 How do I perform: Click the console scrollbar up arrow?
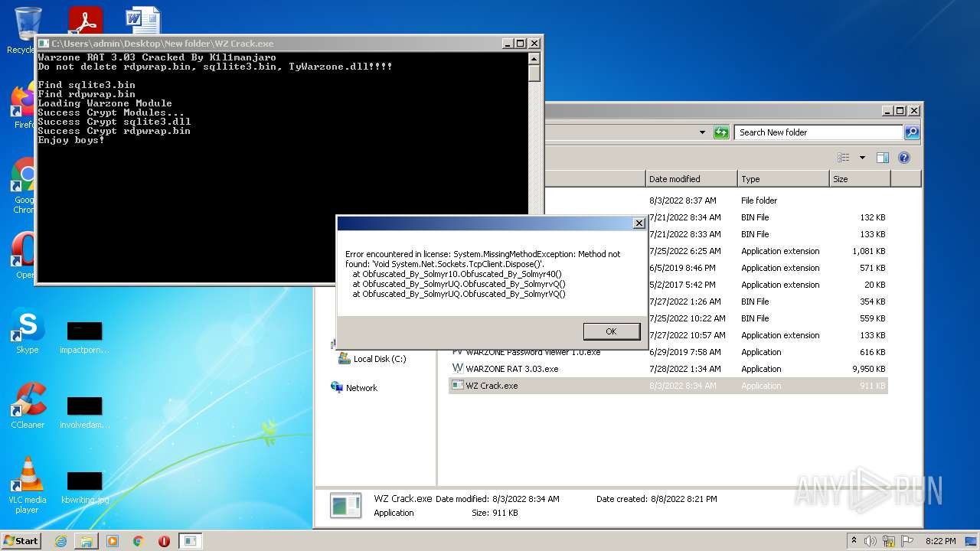click(534, 59)
